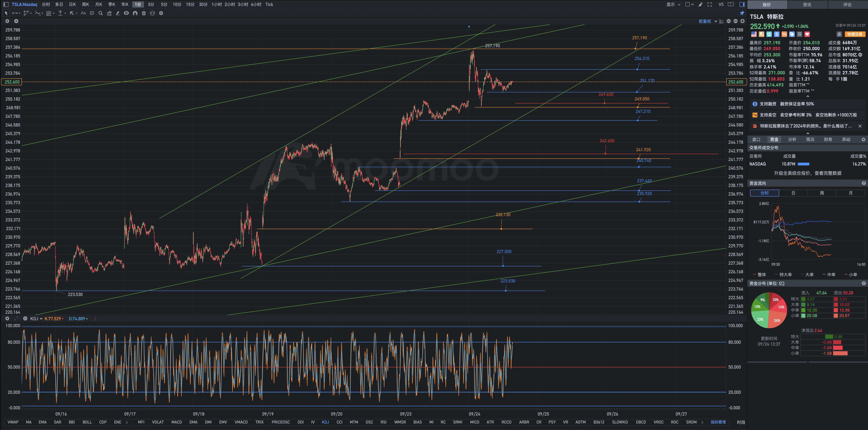
Task: Click the sync drawings icon
Action: coord(152,13)
